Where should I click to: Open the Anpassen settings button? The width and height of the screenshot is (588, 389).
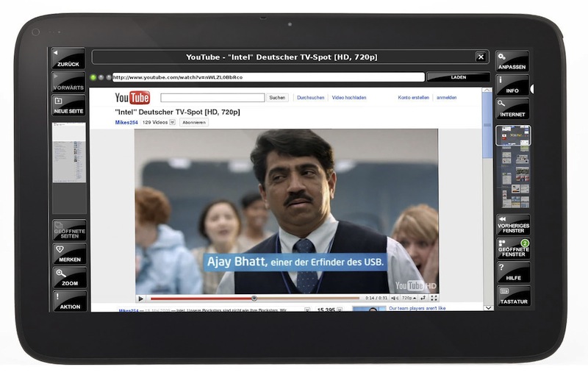[x=512, y=61]
